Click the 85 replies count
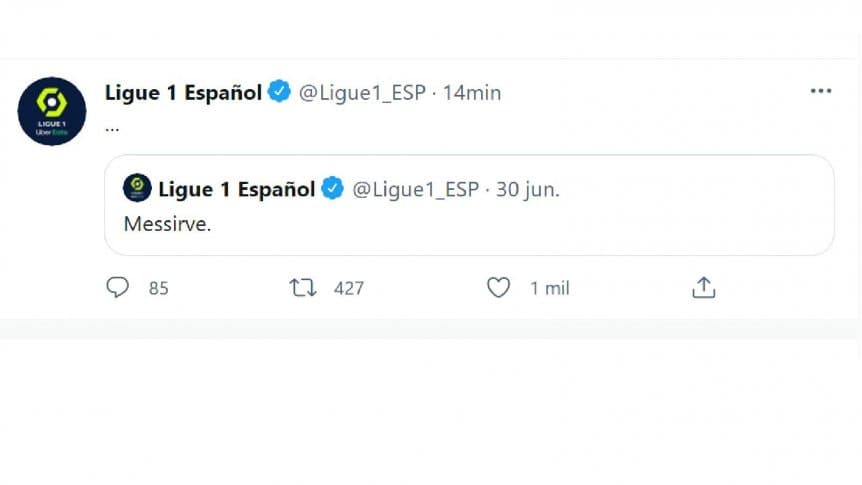The width and height of the screenshot is (862, 485). pos(158,288)
